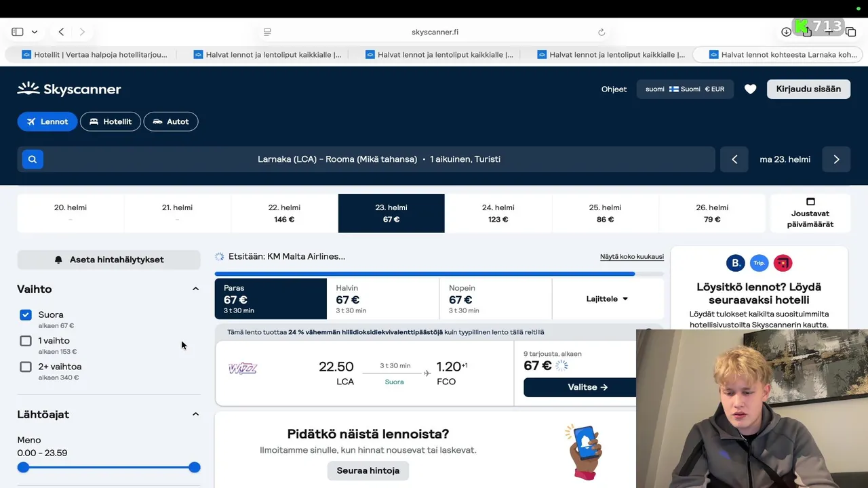Select 25. helmi date 86 €
868x488 pixels.
point(605,213)
